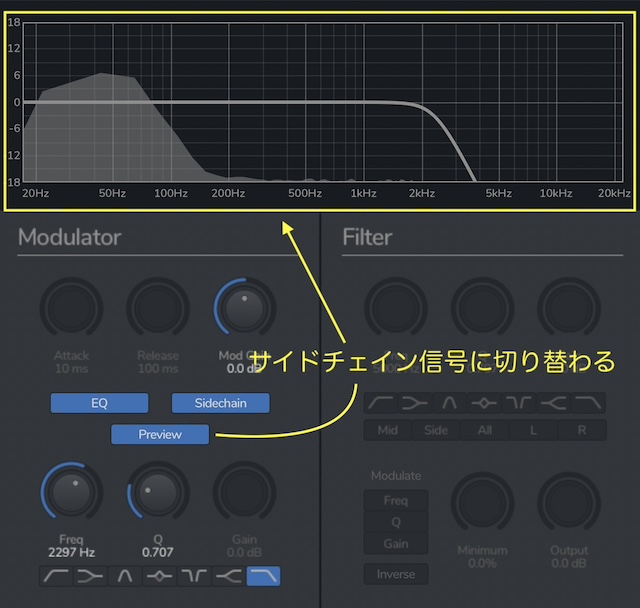Click the Freq button under Modulate
Viewport: 640px width, 608px height.
click(395, 499)
